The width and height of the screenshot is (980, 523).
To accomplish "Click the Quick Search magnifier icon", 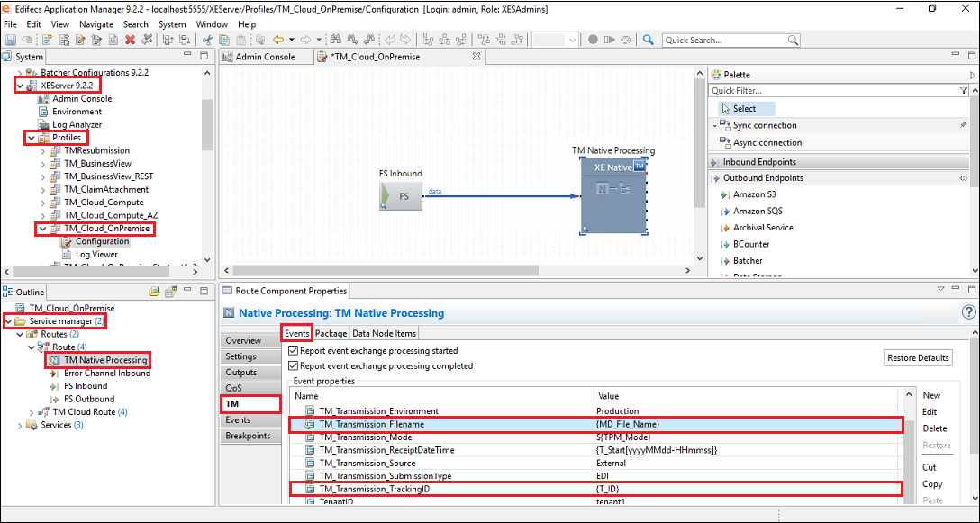I will [793, 40].
